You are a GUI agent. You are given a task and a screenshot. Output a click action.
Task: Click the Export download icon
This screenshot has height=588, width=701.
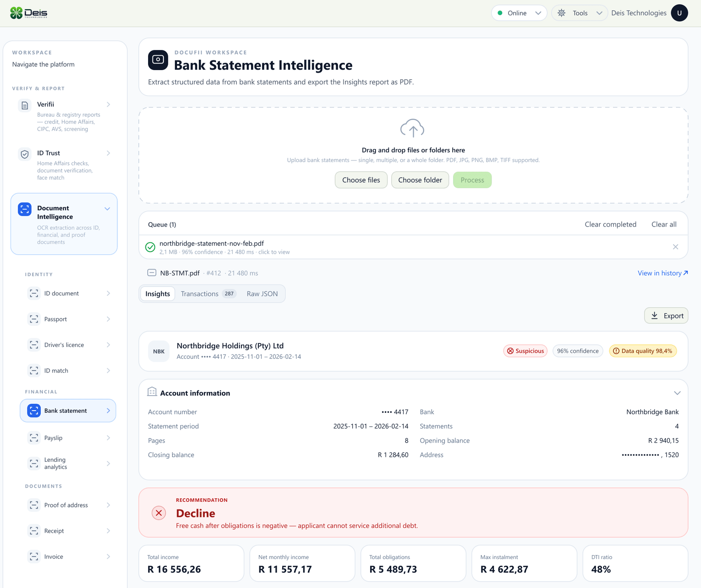tap(655, 315)
